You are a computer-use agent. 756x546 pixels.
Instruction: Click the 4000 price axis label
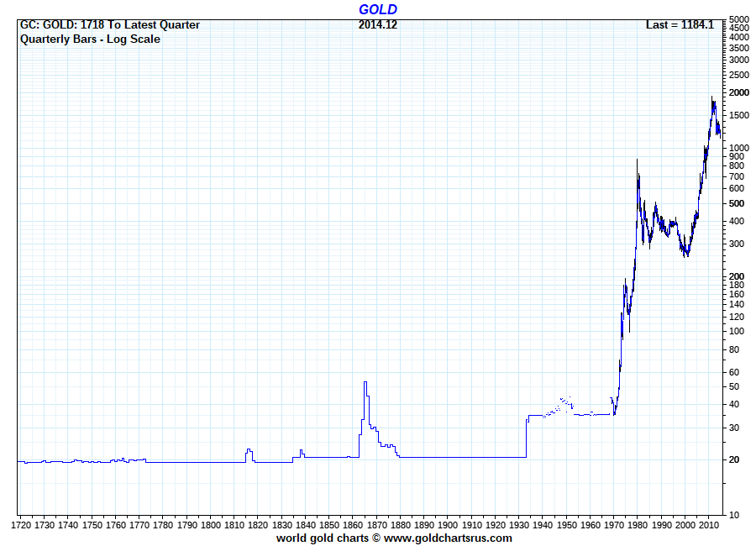coord(739,37)
